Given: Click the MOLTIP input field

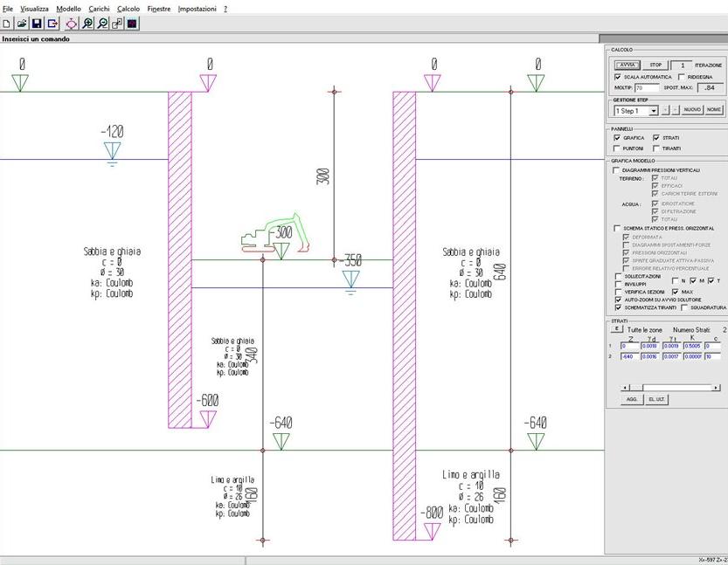Looking at the screenshot, I should click(647, 88).
